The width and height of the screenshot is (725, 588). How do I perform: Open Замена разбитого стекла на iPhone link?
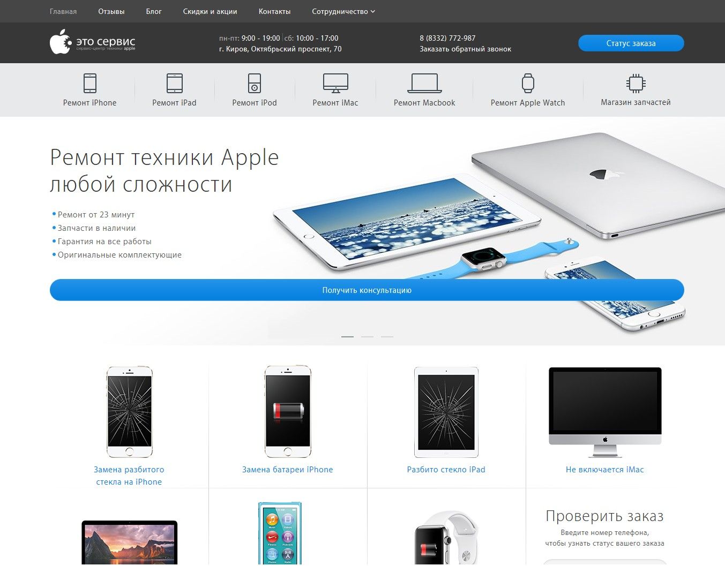(129, 476)
